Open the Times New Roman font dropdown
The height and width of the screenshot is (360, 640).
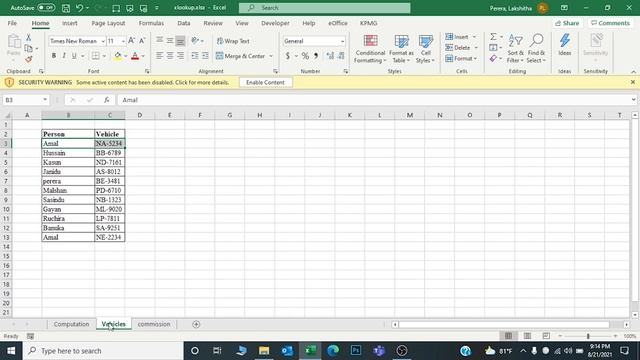pos(103,41)
